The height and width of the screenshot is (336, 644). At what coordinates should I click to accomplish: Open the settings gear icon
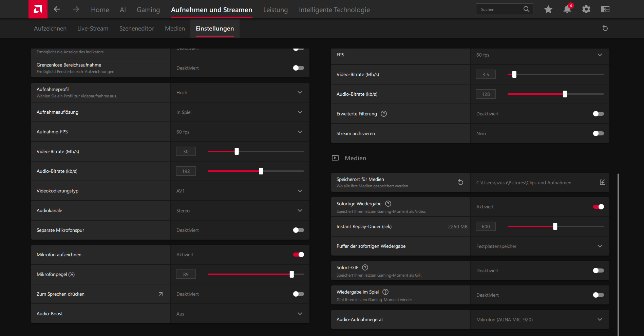(x=586, y=10)
